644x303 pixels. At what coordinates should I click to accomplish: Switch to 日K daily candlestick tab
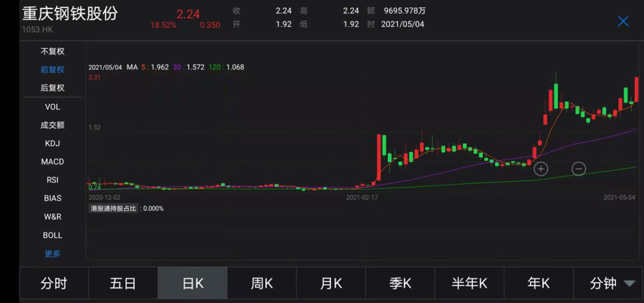pos(193,283)
